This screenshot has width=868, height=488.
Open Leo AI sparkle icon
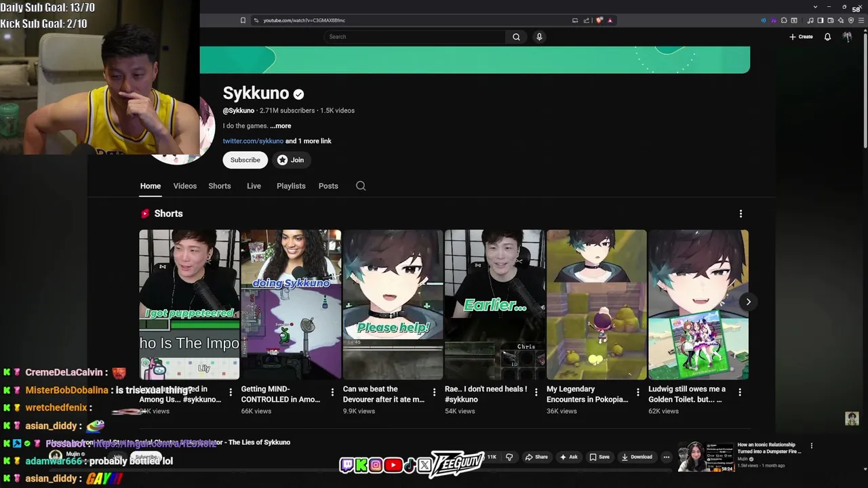pos(840,20)
